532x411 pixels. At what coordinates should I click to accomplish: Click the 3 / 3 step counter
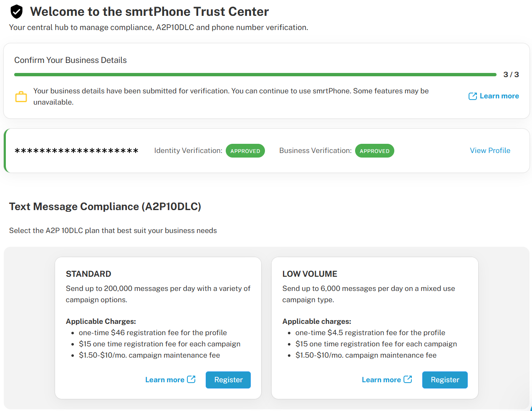pos(511,75)
